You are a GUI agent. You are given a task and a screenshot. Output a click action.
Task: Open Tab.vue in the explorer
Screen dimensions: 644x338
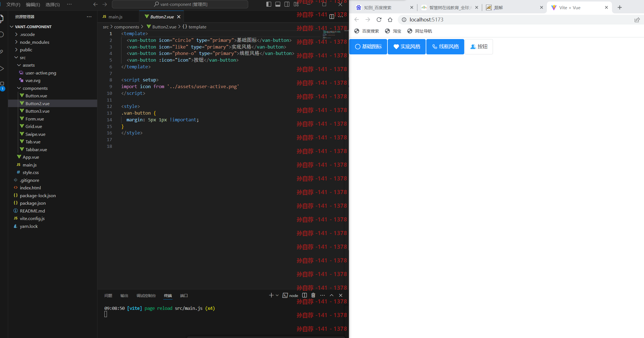point(33,142)
